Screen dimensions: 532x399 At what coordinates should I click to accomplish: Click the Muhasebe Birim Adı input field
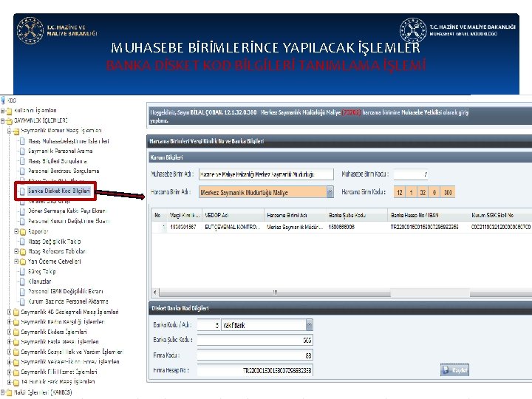(x=266, y=174)
